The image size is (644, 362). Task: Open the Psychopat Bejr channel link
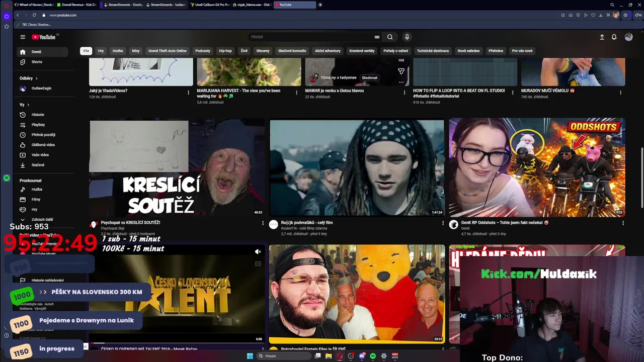tap(113, 228)
